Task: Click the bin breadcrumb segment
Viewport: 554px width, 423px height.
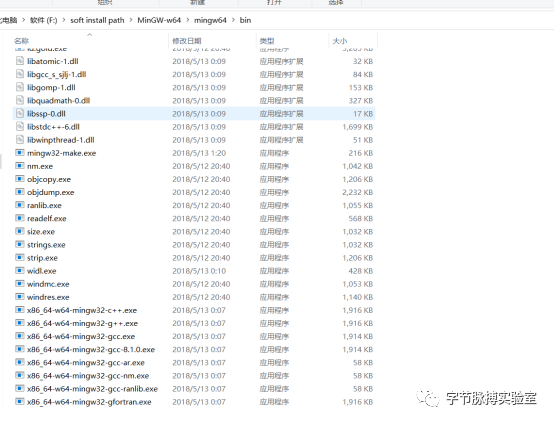Action: tap(245, 20)
